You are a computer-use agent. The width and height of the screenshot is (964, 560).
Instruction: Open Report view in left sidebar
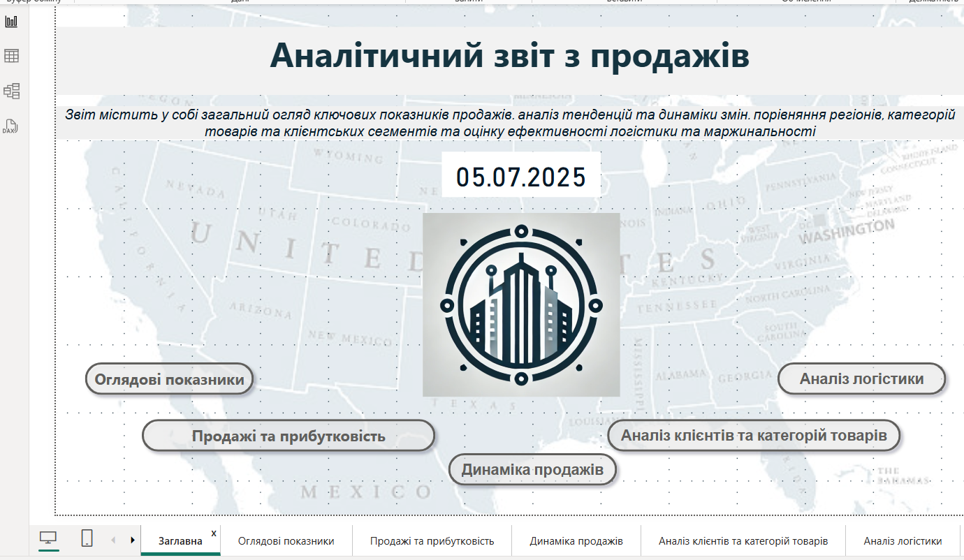(11, 22)
